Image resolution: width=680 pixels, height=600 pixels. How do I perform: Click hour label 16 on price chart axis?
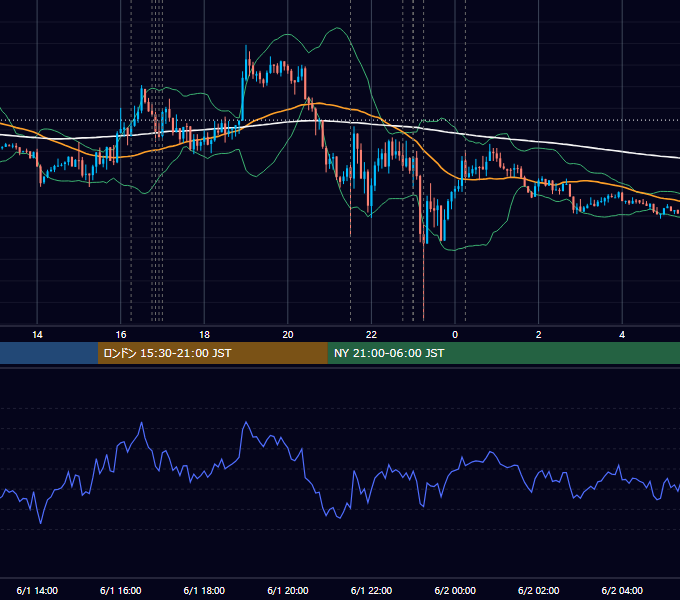click(x=121, y=335)
